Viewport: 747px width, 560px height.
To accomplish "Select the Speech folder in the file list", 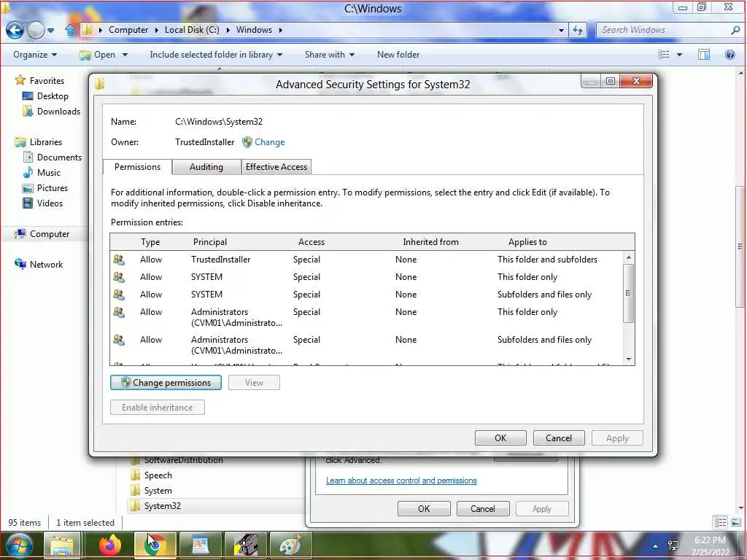I will point(152,475).
